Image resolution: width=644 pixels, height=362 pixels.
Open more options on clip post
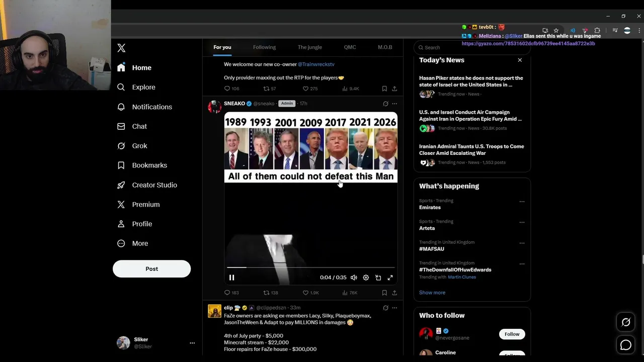click(x=394, y=308)
